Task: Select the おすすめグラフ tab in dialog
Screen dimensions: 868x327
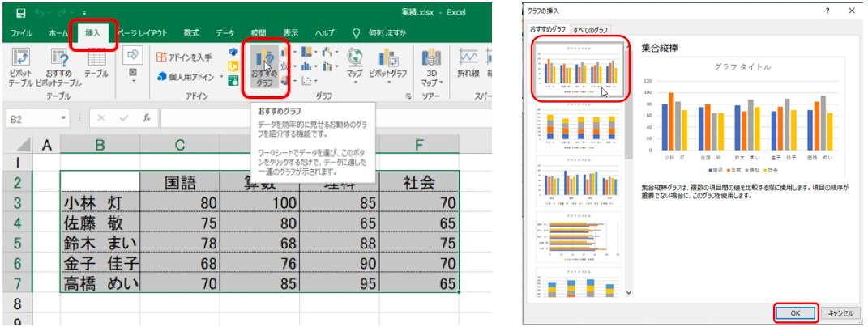Action: (x=548, y=29)
